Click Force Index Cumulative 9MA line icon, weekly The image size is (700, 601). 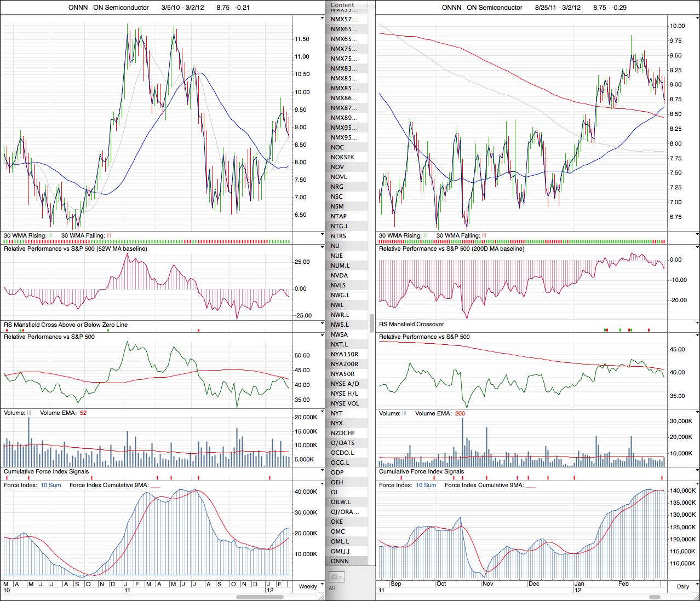pyautogui.click(x=156, y=486)
